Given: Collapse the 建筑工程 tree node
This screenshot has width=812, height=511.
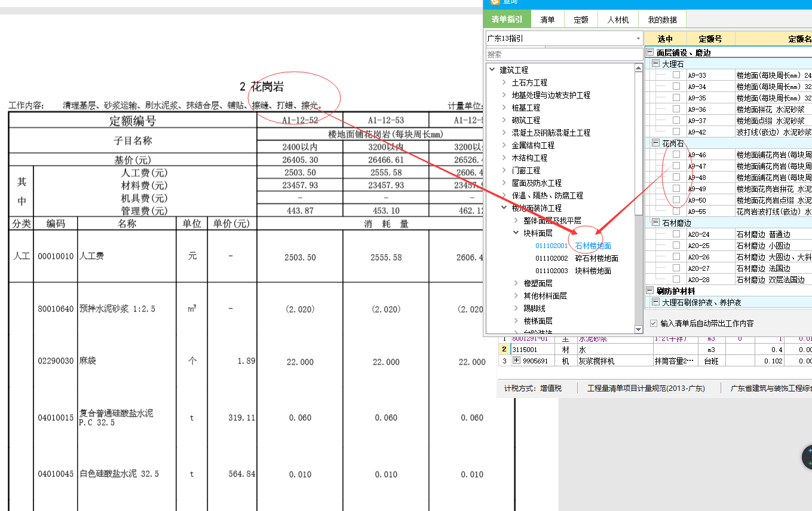Looking at the screenshot, I should point(492,70).
